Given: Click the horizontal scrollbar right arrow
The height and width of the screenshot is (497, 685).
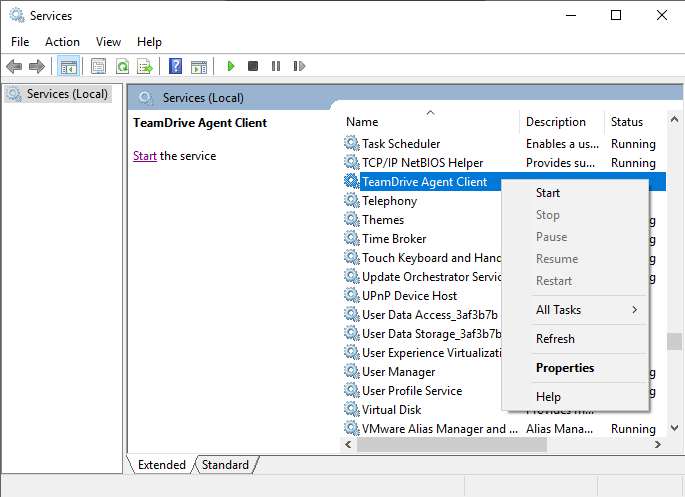Looking at the screenshot, I should click(657, 445).
